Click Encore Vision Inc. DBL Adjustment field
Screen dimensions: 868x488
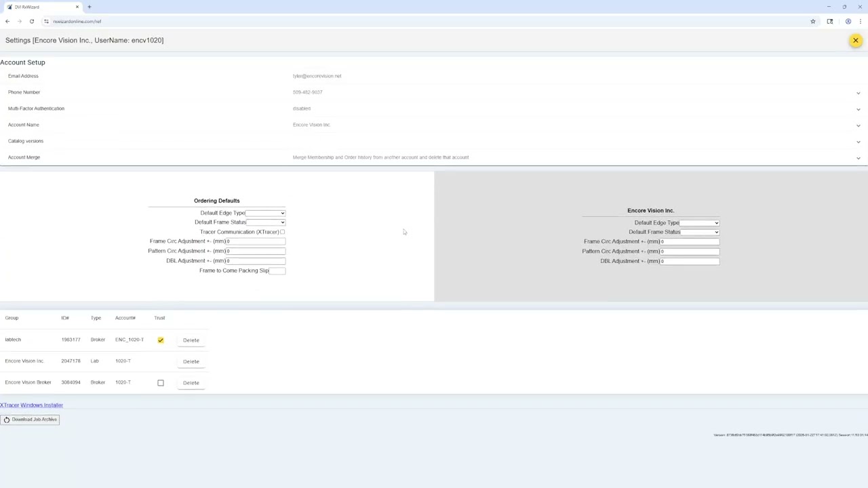(x=690, y=261)
